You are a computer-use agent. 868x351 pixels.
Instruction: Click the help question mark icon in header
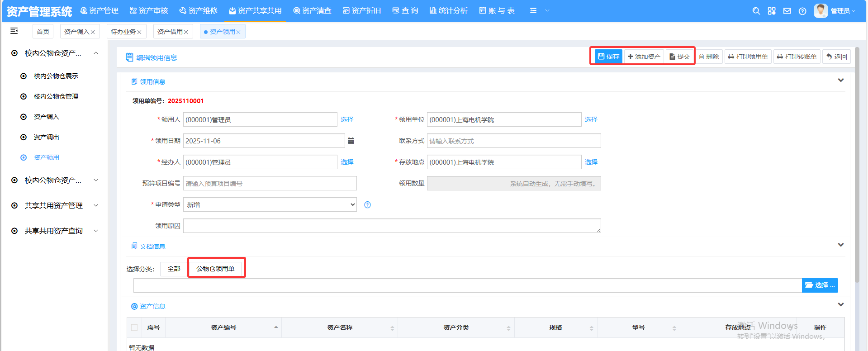tap(802, 11)
